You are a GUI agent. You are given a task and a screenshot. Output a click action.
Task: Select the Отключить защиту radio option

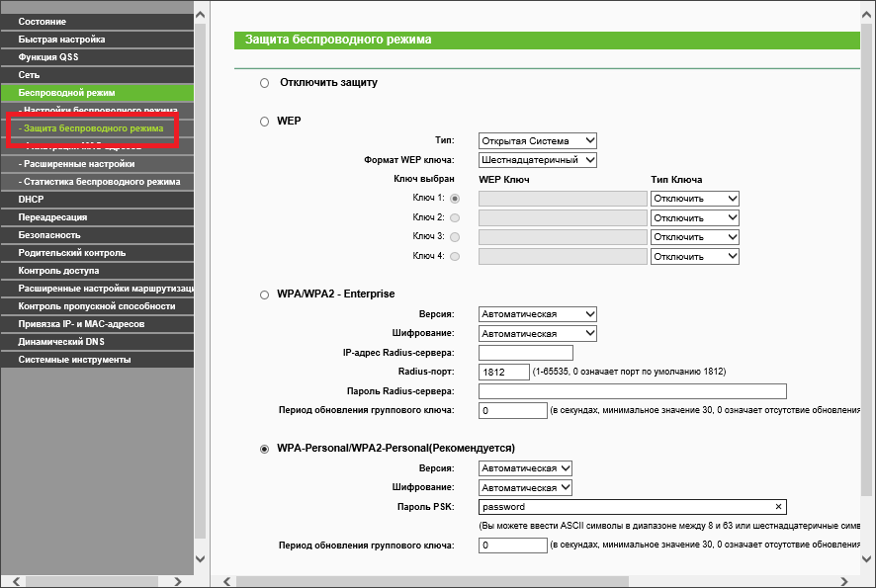(x=264, y=83)
